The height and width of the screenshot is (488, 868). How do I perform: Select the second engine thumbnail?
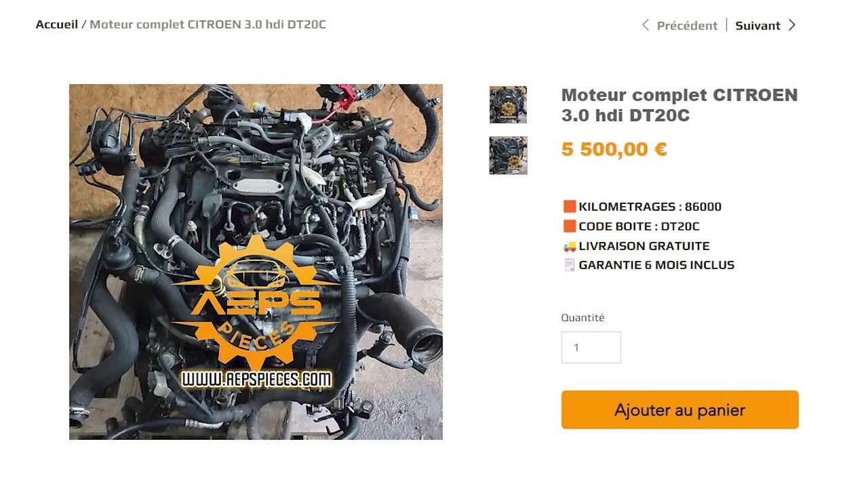(x=508, y=155)
